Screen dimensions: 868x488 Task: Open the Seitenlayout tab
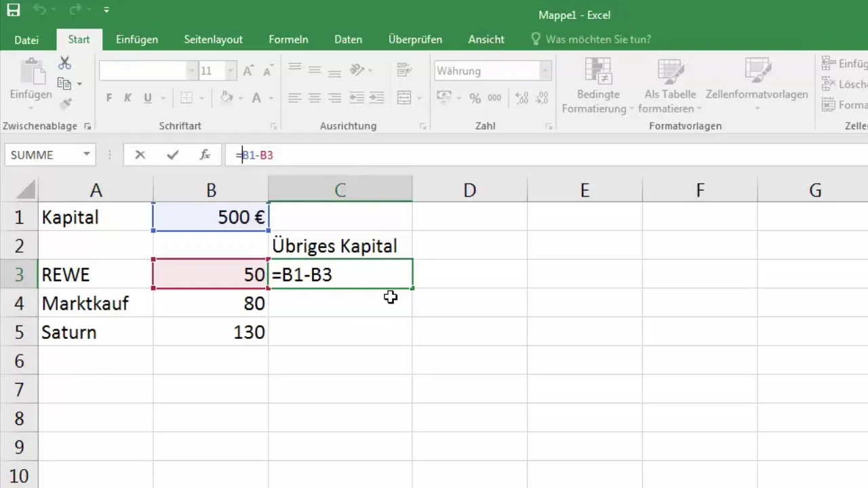(x=213, y=39)
